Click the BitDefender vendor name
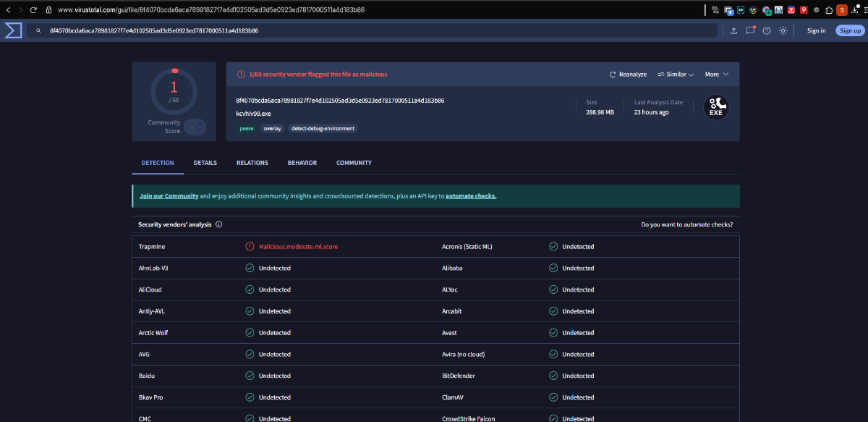868x422 pixels. point(459,376)
